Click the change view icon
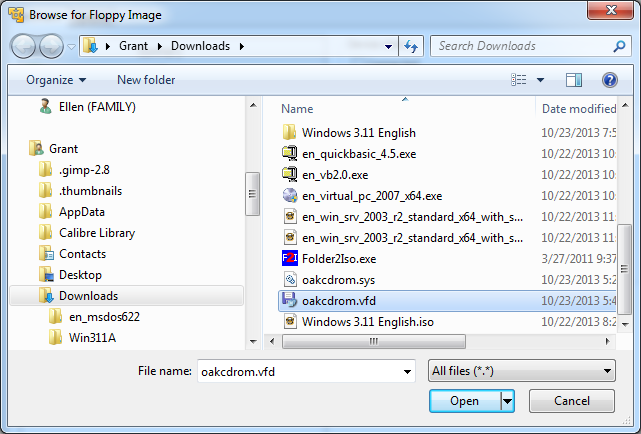The height and width of the screenshot is (434, 641). (519, 80)
